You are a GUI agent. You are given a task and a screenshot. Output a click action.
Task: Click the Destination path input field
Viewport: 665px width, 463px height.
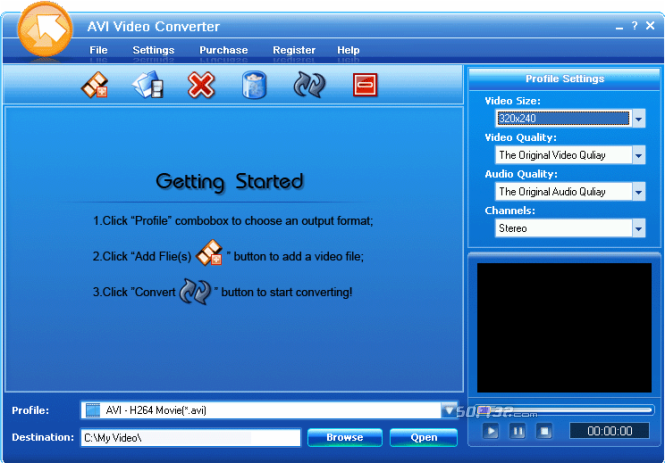pos(191,438)
